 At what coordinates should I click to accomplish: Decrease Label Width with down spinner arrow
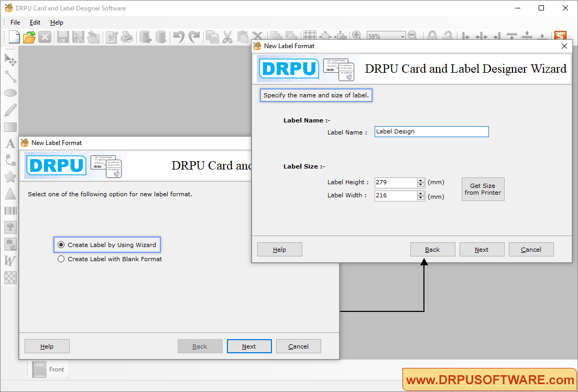421,198
